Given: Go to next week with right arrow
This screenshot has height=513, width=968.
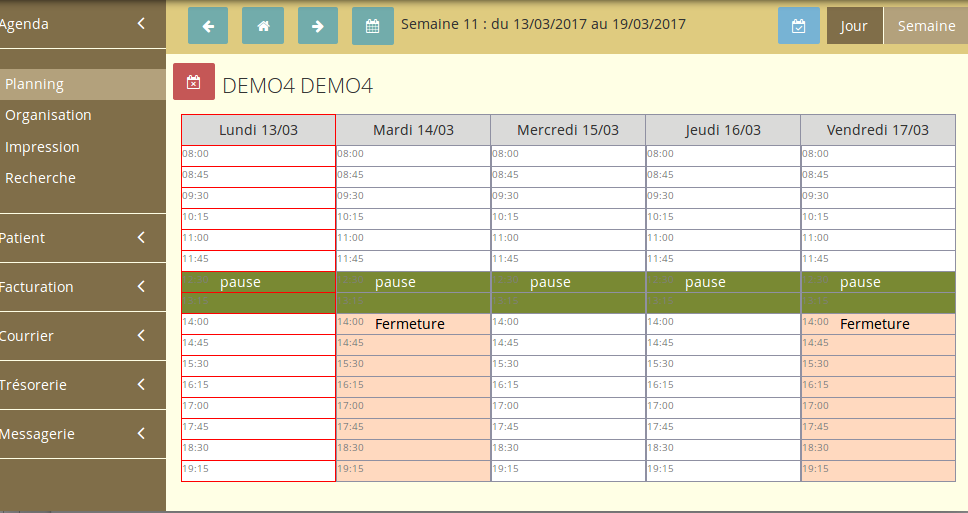Looking at the screenshot, I should coord(318,26).
